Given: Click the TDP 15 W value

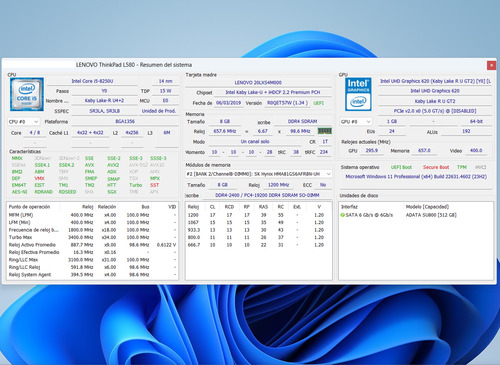Looking at the screenshot, I should coord(165,91).
